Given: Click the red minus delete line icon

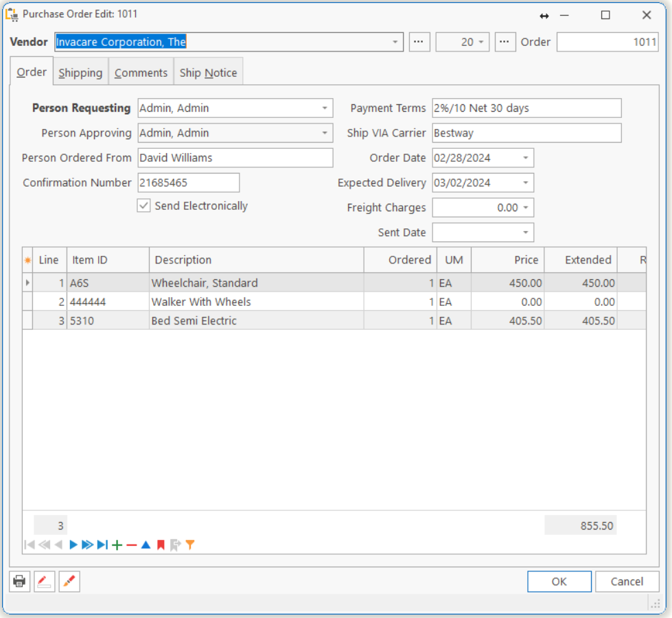Looking at the screenshot, I should tap(131, 545).
